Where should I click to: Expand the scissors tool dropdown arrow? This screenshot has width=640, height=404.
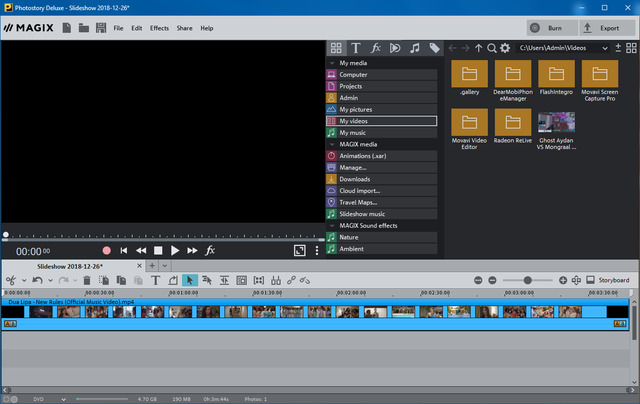click(24, 280)
